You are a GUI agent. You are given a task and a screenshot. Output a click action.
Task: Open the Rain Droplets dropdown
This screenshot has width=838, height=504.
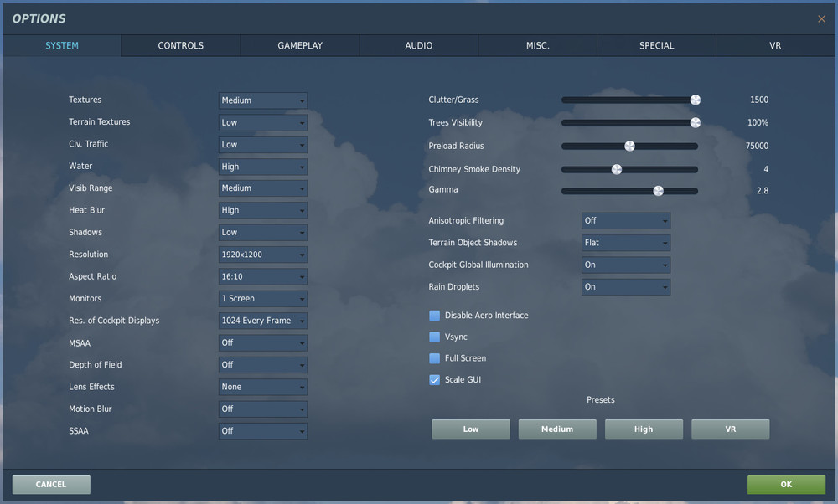(x=625, y=286)
